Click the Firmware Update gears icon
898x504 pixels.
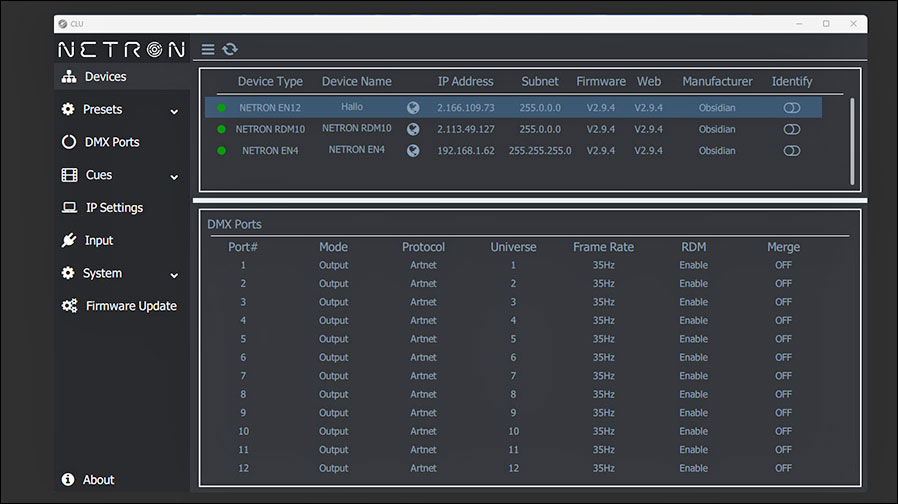coord(69,306)
